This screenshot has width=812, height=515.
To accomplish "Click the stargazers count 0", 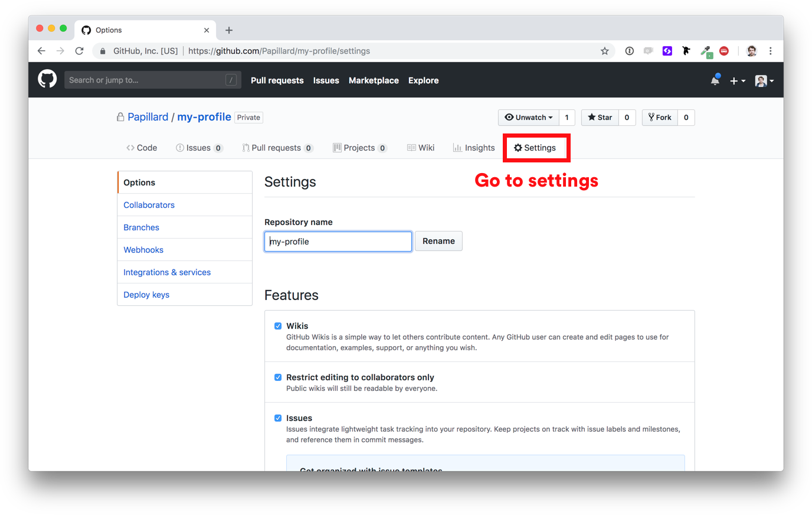I will point(627,118).
